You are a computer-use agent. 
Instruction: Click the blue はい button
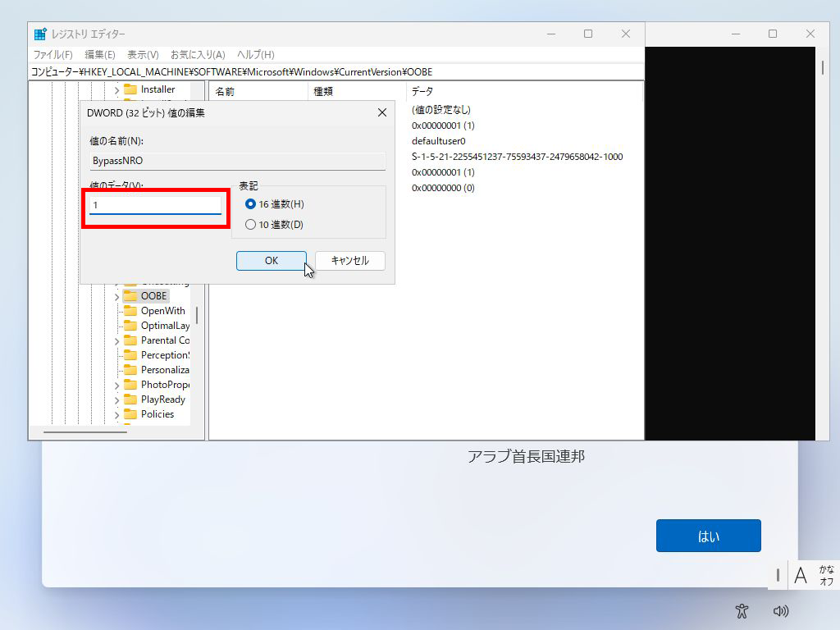[708, 536]
